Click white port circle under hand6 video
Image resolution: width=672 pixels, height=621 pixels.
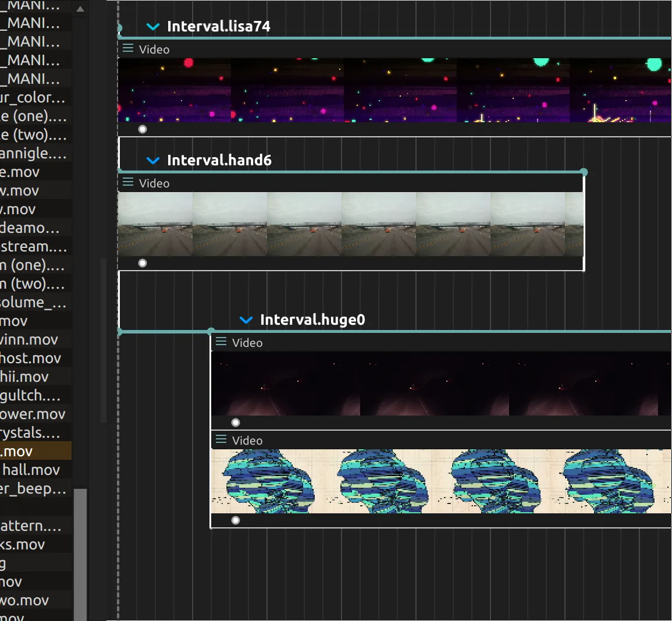[143, 263]
